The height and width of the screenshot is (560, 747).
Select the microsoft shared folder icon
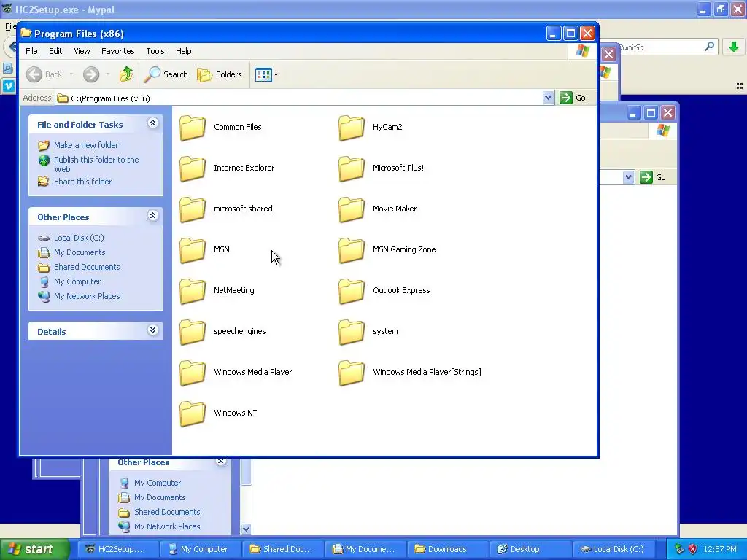193,209
